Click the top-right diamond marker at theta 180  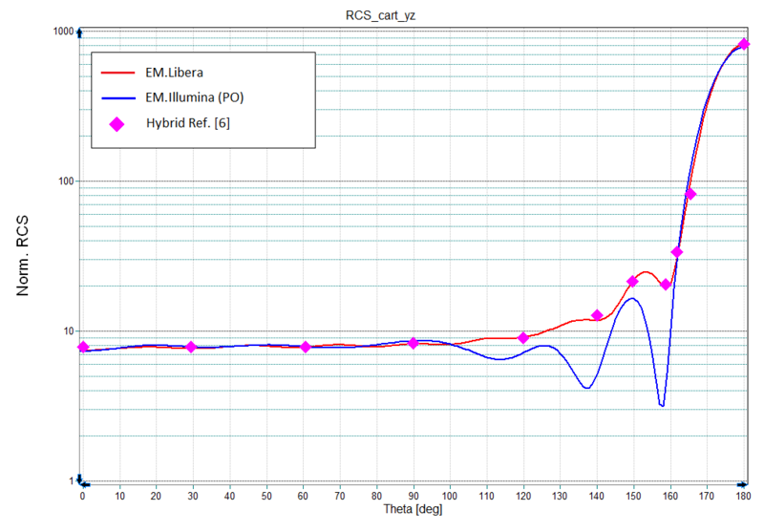coord(744,44)
